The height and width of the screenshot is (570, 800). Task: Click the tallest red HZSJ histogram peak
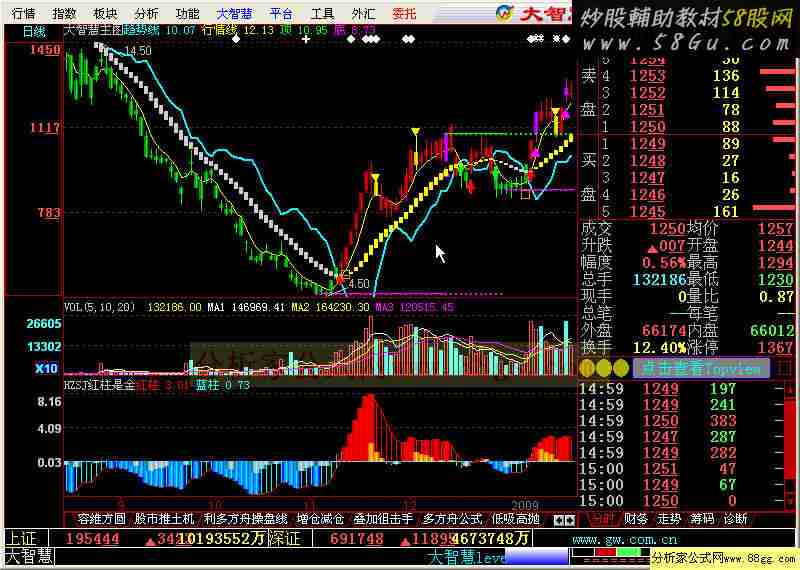pos(369,428)
